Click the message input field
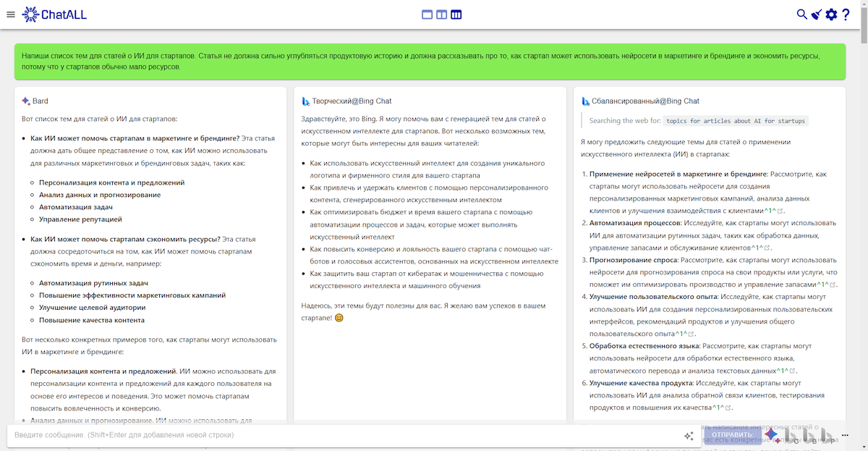This screenshot has height=451, width=868. [340, 435]
